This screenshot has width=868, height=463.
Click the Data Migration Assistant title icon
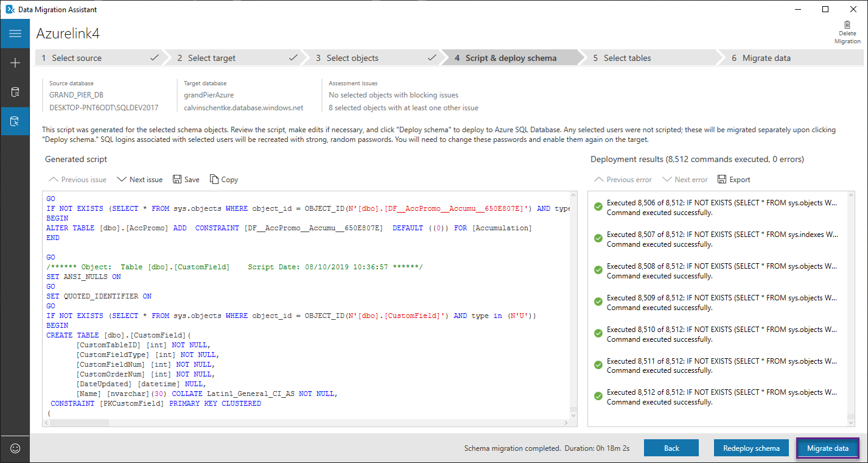pyautogui.click(x=10, y=9)
